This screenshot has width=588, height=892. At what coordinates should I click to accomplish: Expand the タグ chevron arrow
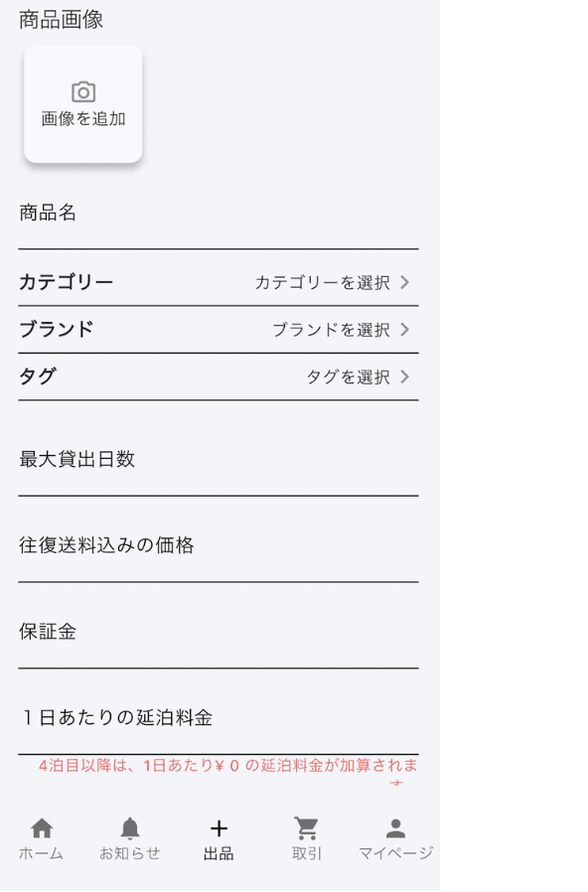pos(404,376)
